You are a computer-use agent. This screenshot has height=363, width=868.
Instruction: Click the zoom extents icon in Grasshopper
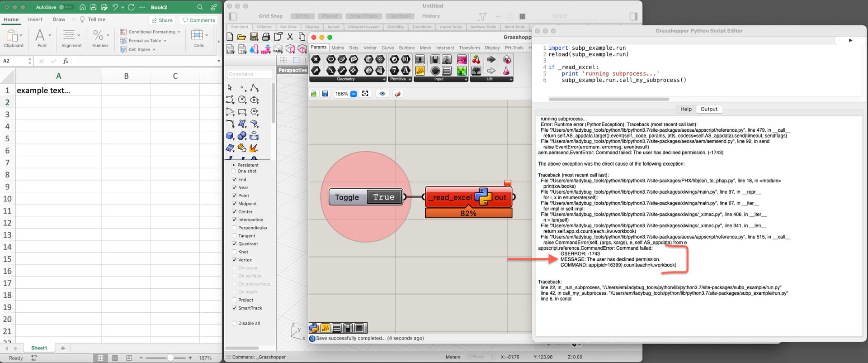point(365,94)
